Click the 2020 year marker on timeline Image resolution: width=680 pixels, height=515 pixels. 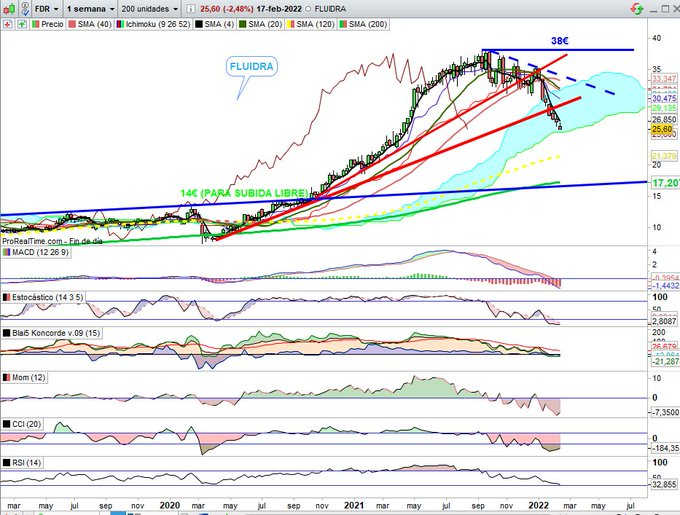(x=170, y=505)
